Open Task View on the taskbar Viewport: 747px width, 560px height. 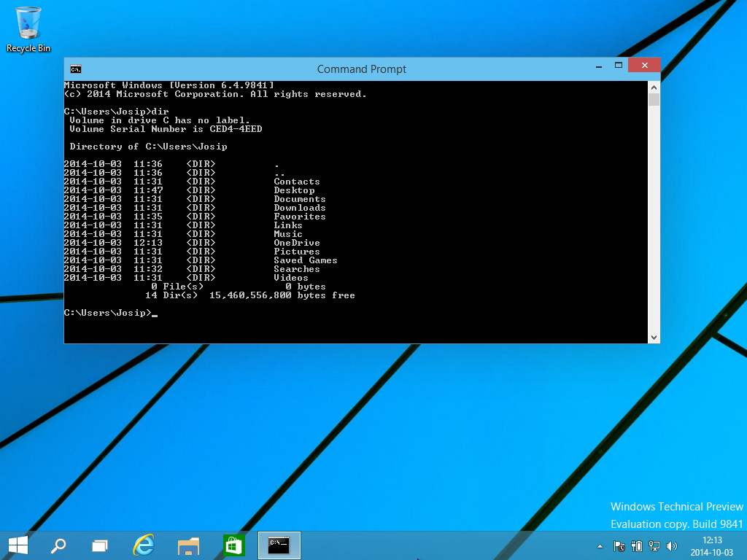pos(100,545)
